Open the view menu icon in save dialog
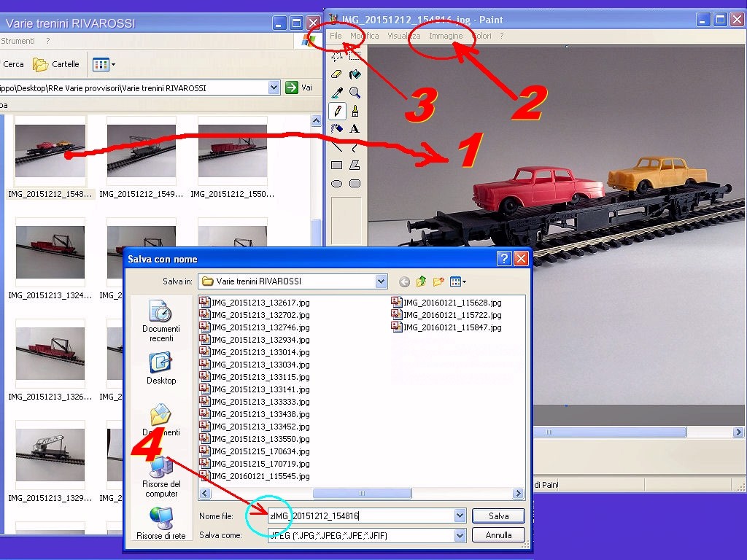 (457, 282)
